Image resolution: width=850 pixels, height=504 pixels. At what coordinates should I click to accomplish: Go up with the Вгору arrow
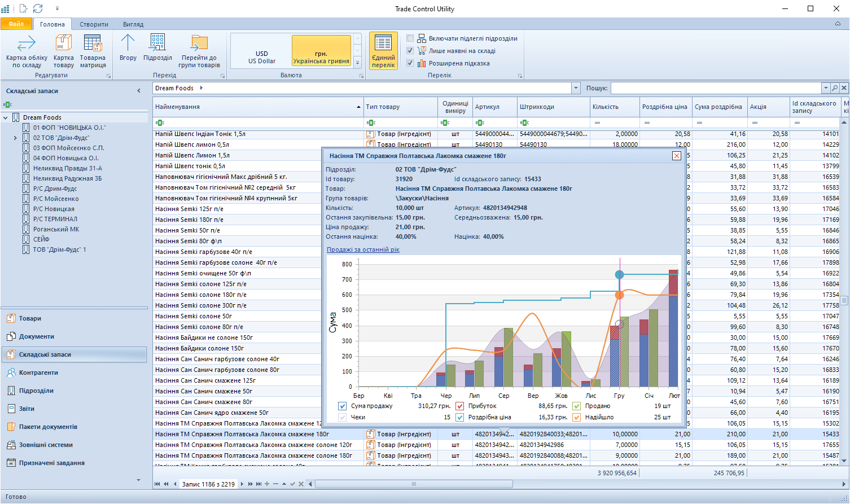(128, 47)
